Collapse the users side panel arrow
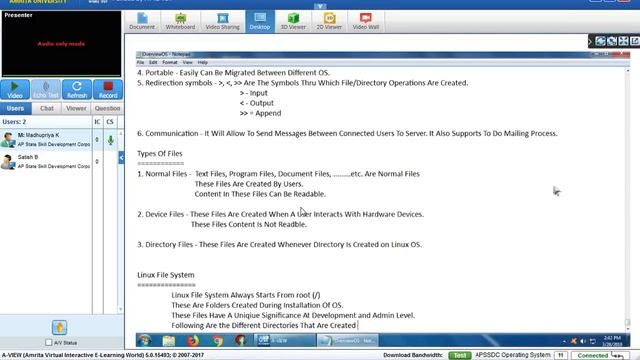 (x=121, y=158)
